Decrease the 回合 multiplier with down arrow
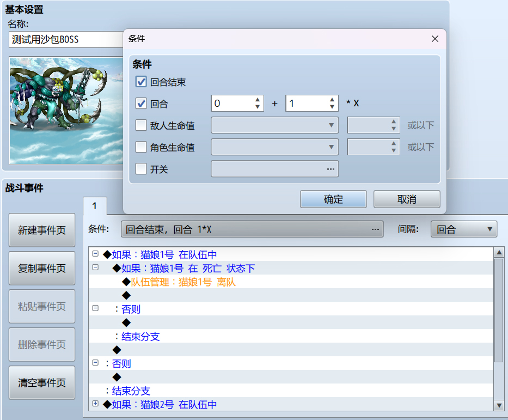This screenshot has width=508, height=420. click(332, 107)
